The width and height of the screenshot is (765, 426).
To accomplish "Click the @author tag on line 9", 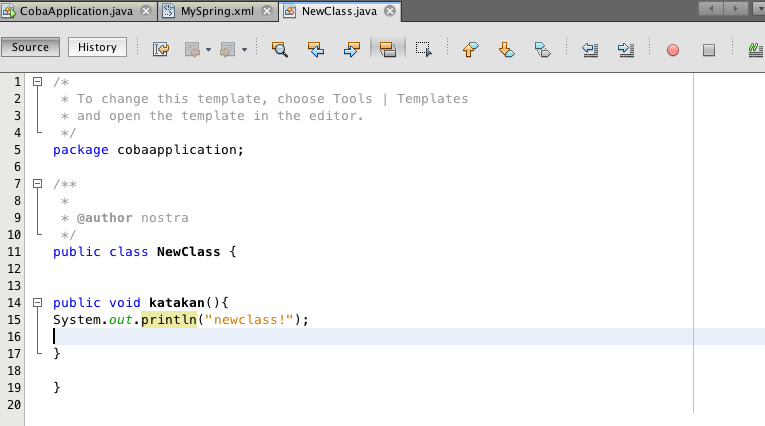I will point(104,218).
